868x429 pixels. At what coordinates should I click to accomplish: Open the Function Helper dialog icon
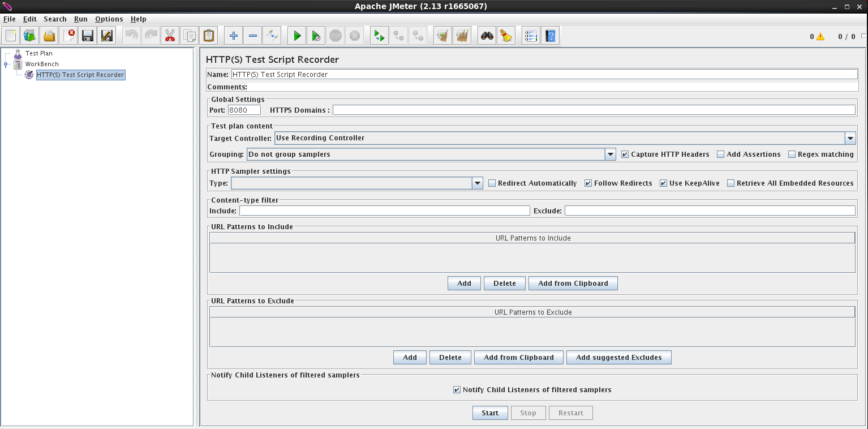point(531,36)
